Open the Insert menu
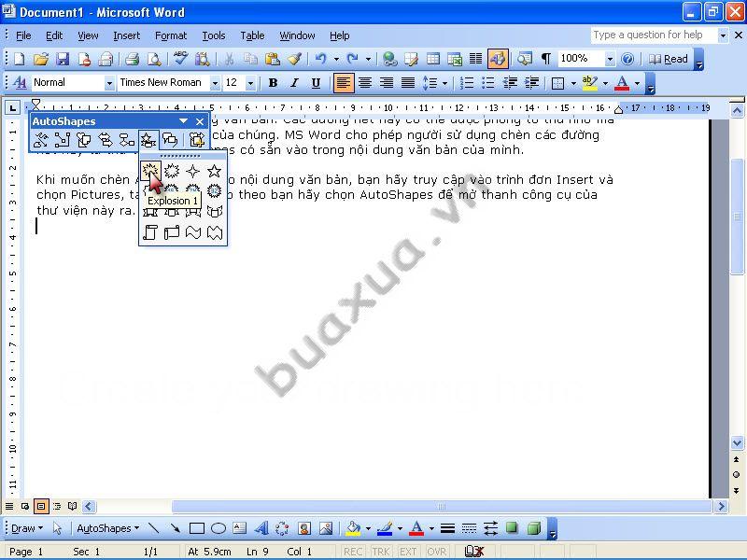747x560 pixels. pyautogui.click(x=126, y=35)
